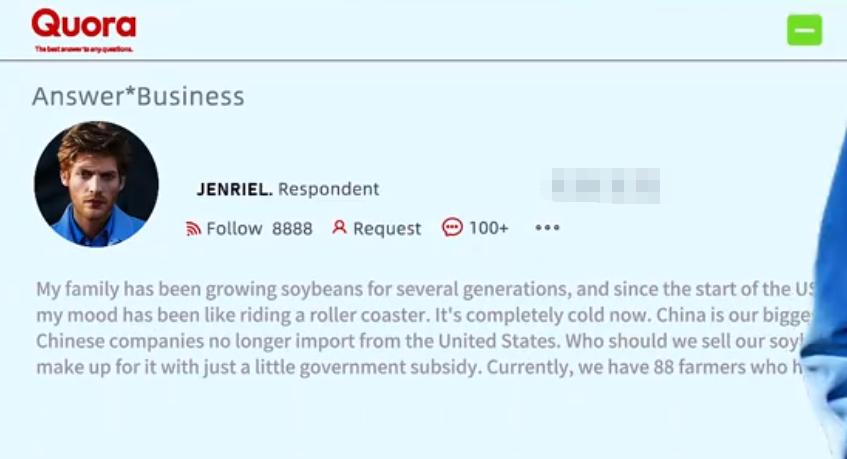This screenshot has height=459, width=847.
Task: Click the line starting "make up for it"
Action: [420, 367]
